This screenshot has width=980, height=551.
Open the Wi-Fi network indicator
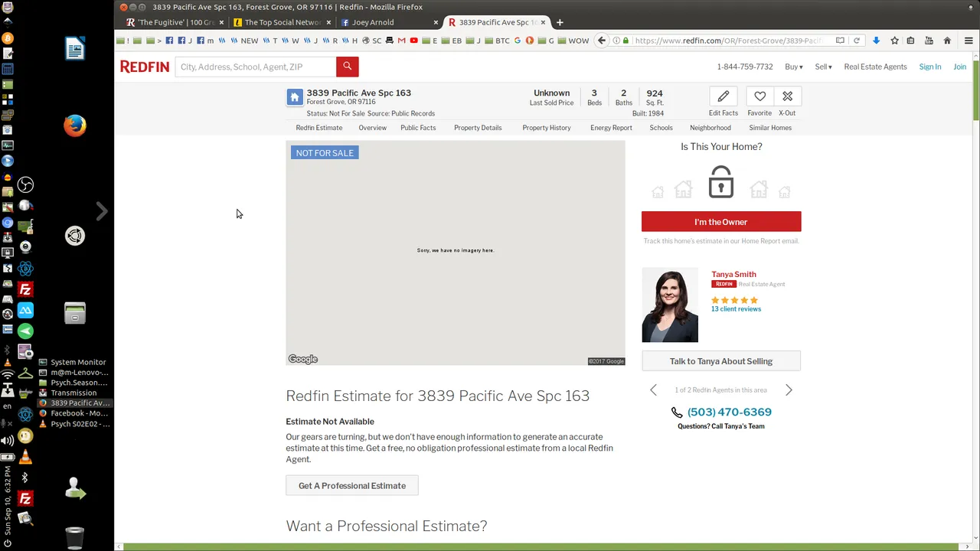coord(8,375)
